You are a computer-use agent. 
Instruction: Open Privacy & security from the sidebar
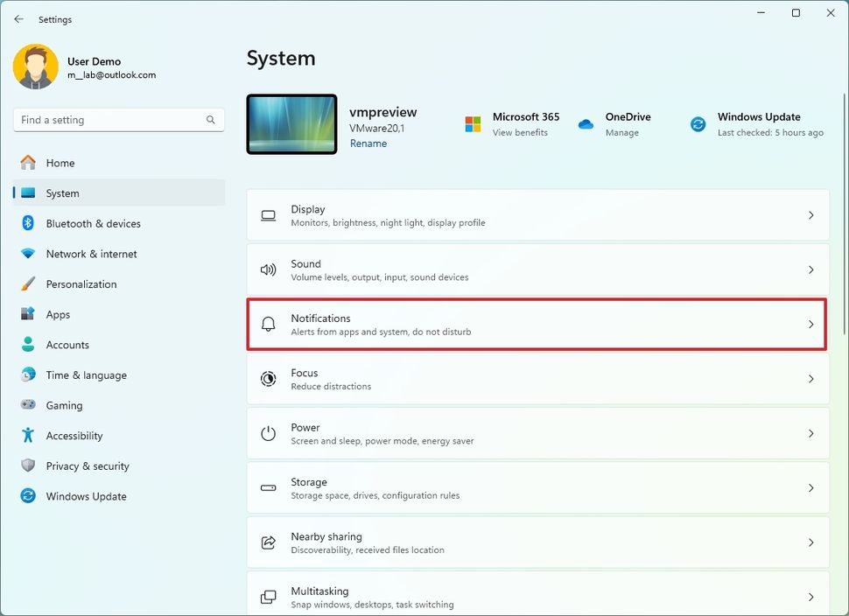point(86,465)
